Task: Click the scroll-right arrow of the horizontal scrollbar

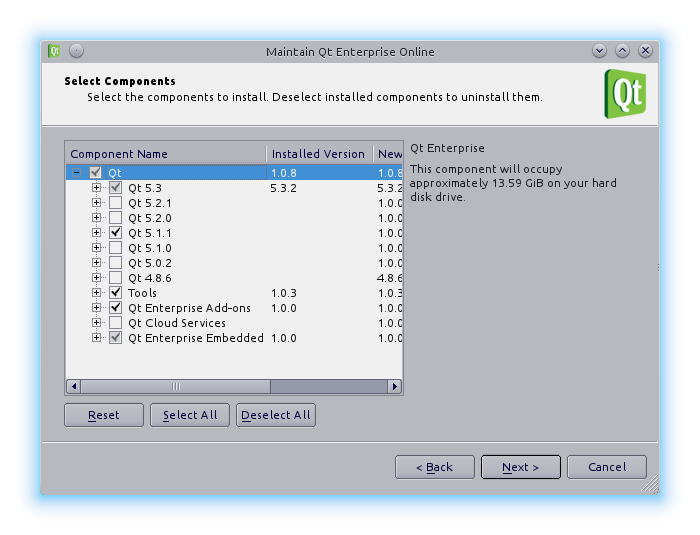Action: point(395,386)
